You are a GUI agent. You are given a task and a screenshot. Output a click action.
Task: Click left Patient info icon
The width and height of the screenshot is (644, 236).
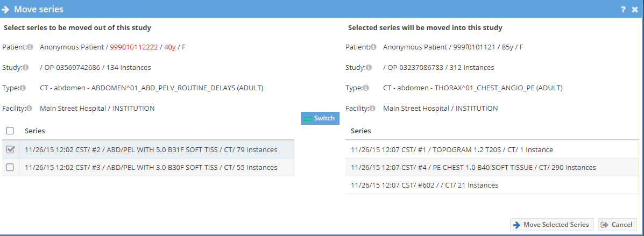tap(31, 47)
